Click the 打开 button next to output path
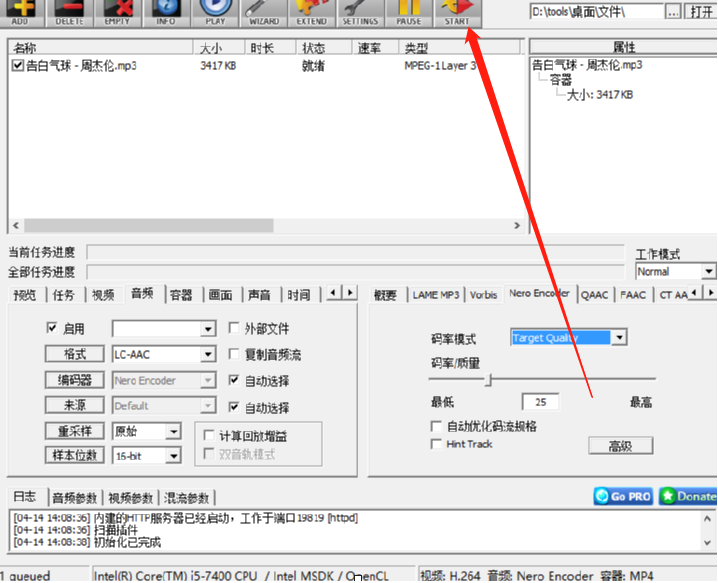 point(701,12)
